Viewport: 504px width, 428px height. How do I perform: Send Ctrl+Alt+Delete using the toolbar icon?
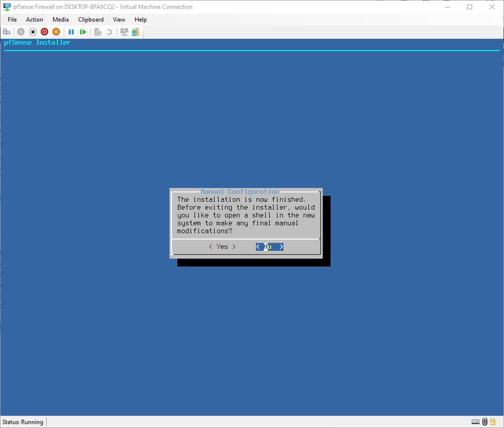coord(7,32)
